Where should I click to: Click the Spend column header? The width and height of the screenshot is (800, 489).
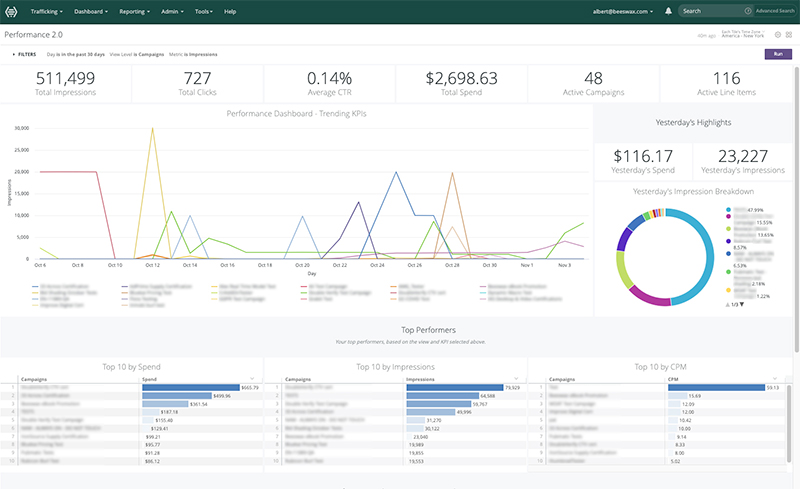tap(149, 379)
